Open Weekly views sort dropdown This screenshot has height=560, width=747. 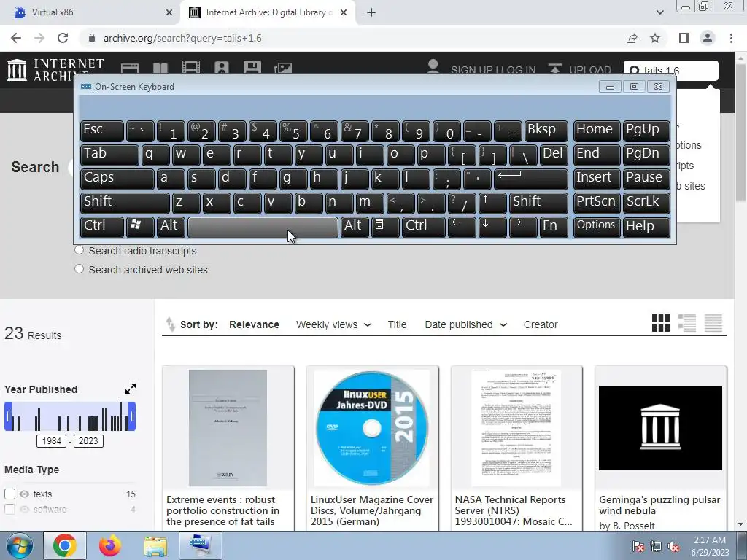[333, 324]
